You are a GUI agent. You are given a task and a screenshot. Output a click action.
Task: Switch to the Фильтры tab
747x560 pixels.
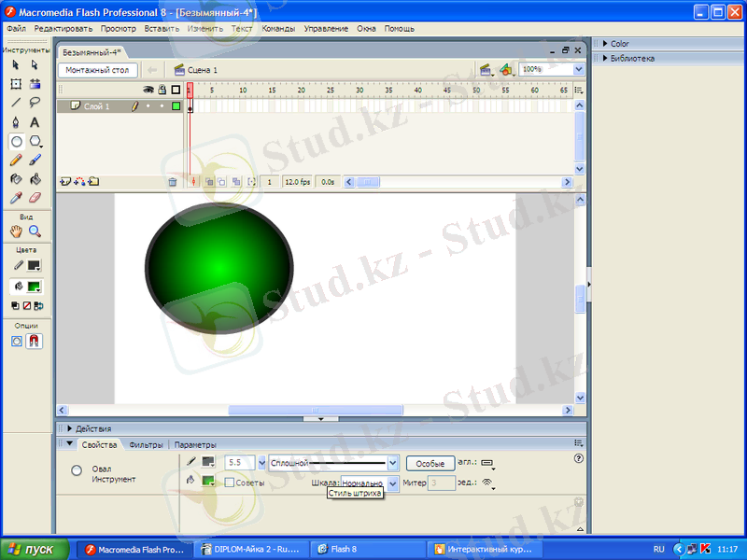pos(146,445)
